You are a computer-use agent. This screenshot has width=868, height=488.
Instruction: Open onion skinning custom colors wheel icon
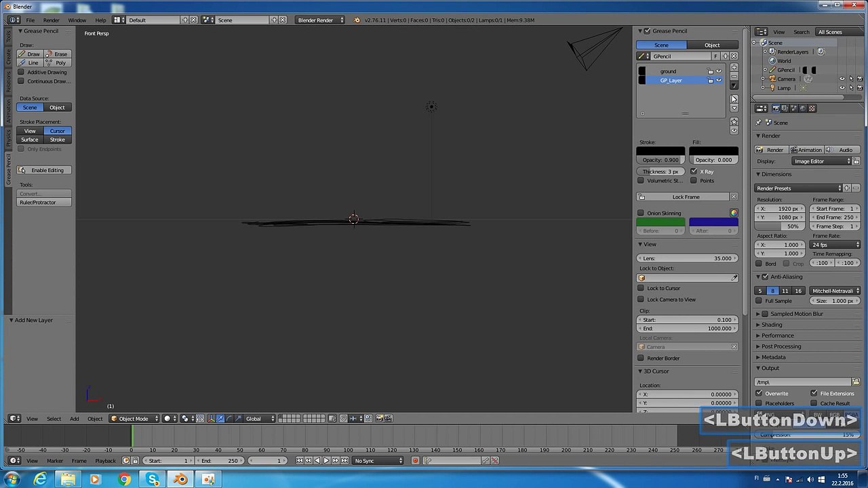tap(734, 213)
